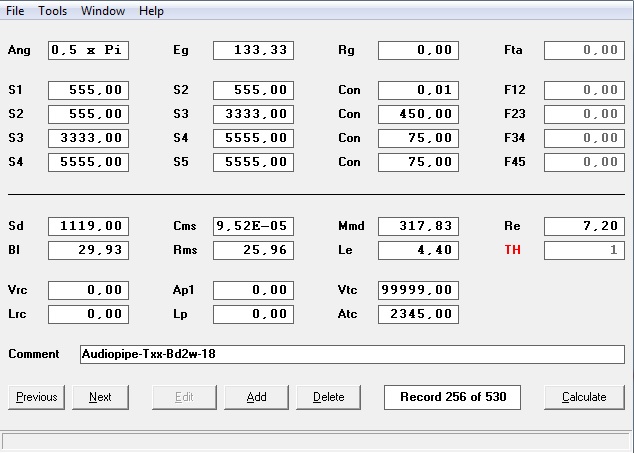The image size is (634, 453).
Task: Select the Vrc input field
Action: click(x=89, y=290)
